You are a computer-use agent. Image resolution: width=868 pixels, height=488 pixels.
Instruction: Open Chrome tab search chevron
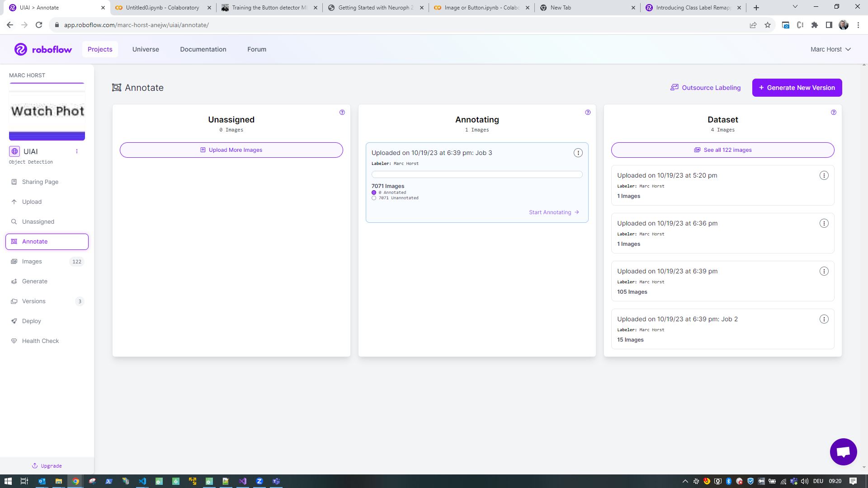click(795, 7)
